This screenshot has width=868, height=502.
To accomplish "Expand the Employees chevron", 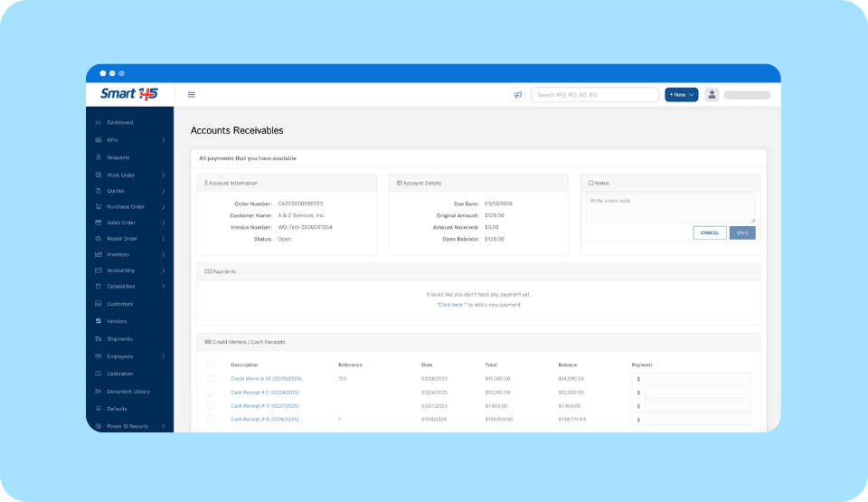I will [x=164, y=356].
